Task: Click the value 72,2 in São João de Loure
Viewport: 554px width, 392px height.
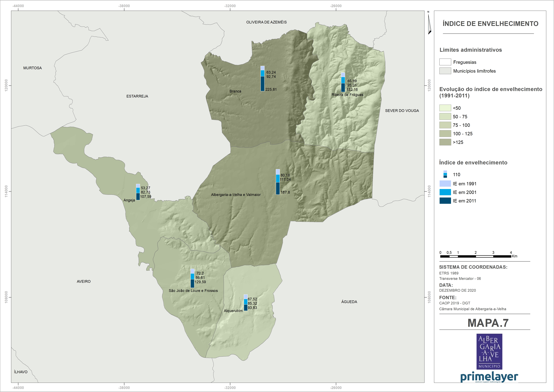Action: point(200,273)
